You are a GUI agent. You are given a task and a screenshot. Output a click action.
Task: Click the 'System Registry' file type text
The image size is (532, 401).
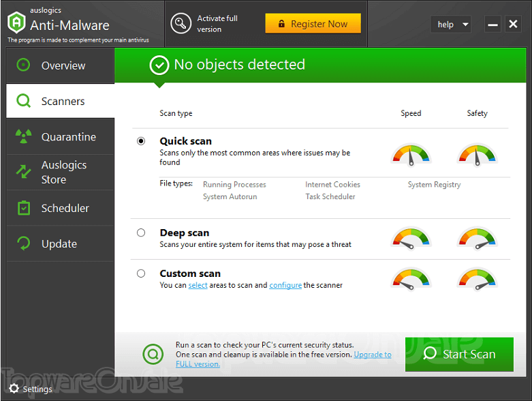point(434,185)
